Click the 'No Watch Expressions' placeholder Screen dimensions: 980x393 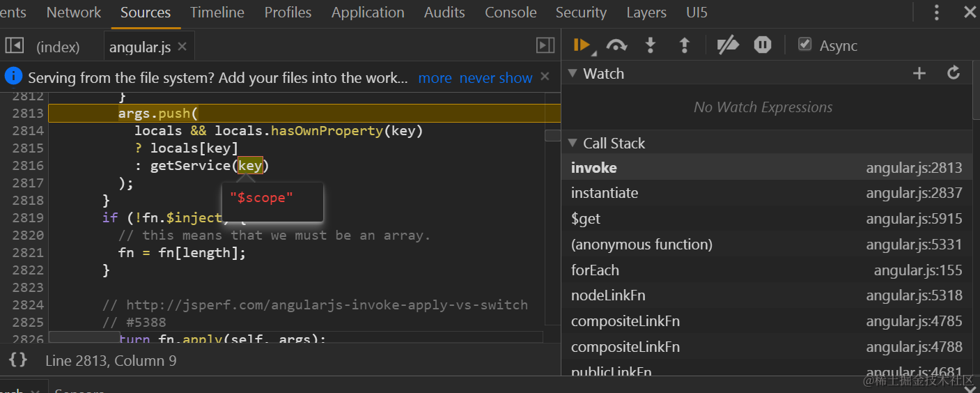(x=763, y=107)
